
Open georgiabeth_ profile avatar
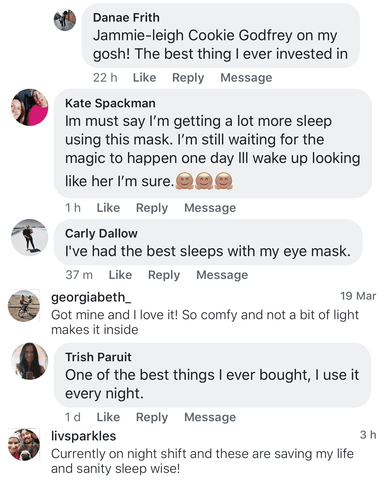coord(24,306)
